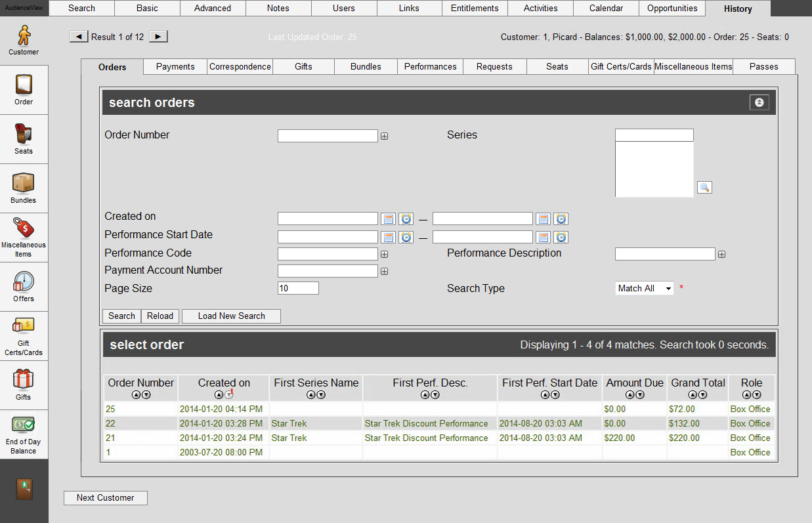Open order number 22 link
This screenshot has width=812, height=523.
pyautogui.click(x=110, y=423)
